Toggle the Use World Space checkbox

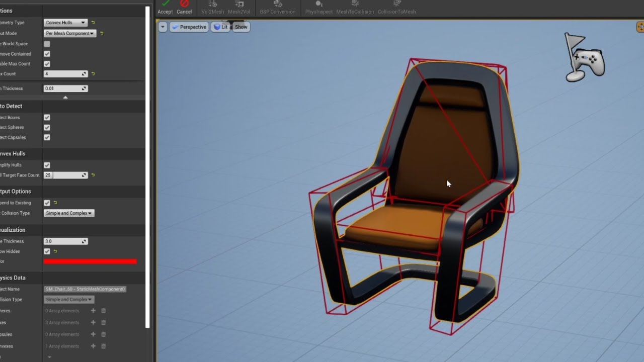click(47, 44)
